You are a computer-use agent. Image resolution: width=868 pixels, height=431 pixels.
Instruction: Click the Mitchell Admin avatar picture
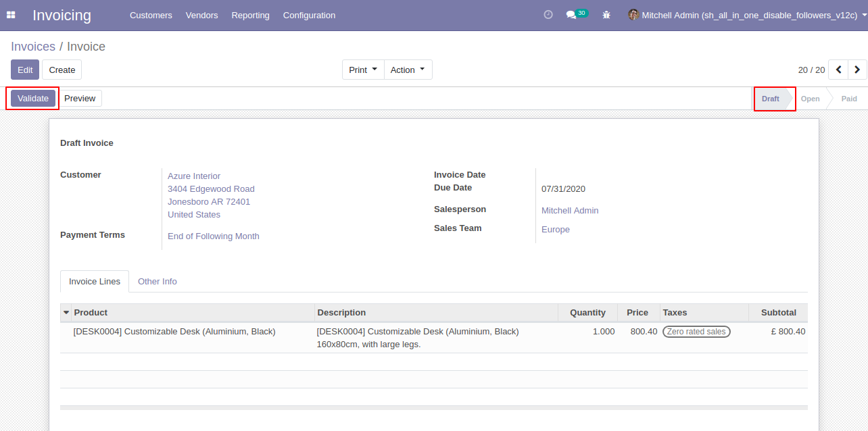pos(633,15)
